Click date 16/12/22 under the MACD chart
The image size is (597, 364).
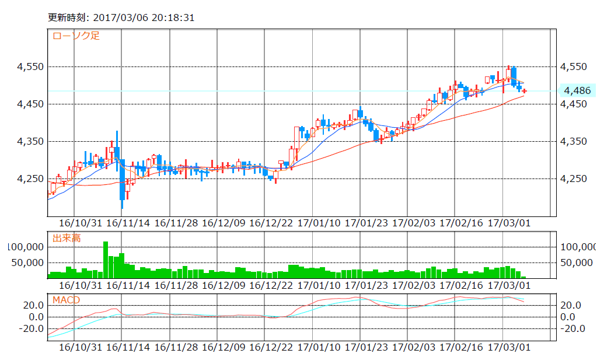click(271, 347)
